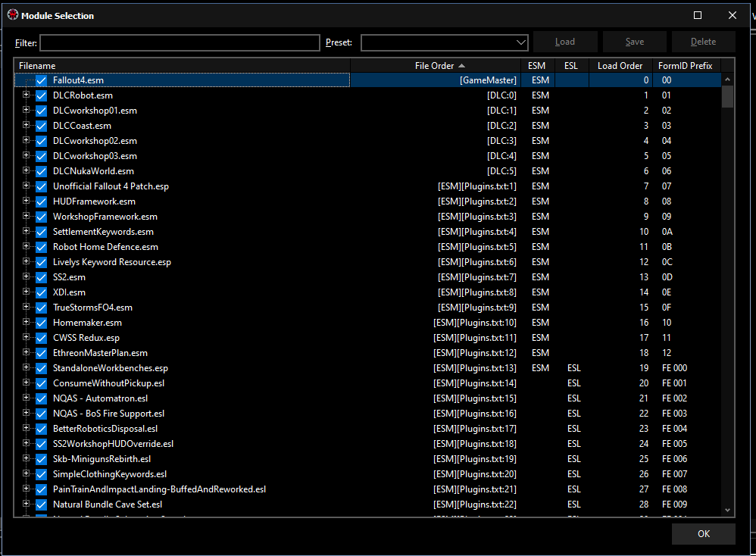Screen dimensions: 756x556
Task: Uncheck Unofficial Fallout 4 Patch.esp
Action: pos(42,186)
